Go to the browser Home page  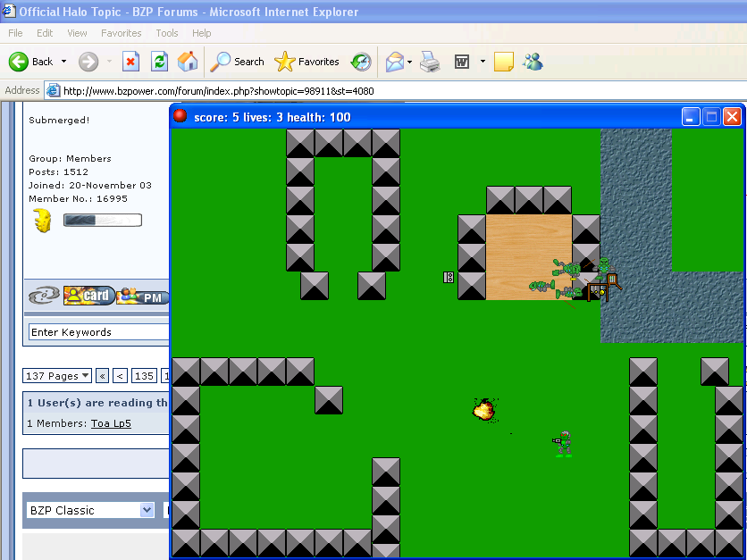coord(187,62)
